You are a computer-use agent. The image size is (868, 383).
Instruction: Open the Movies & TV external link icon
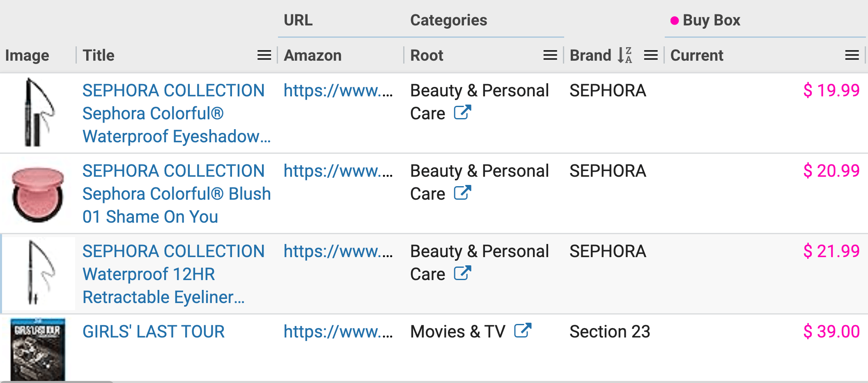(x=523, y=331)
